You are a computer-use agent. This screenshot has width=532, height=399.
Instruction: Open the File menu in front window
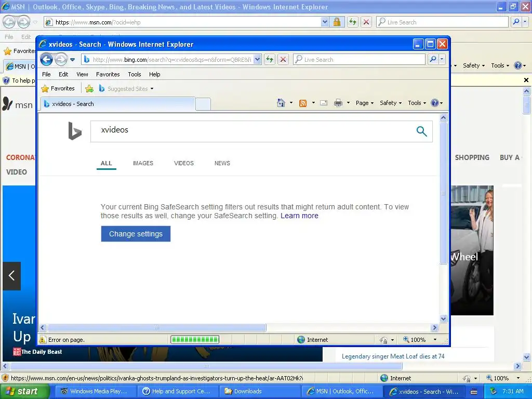pos(46,74)
